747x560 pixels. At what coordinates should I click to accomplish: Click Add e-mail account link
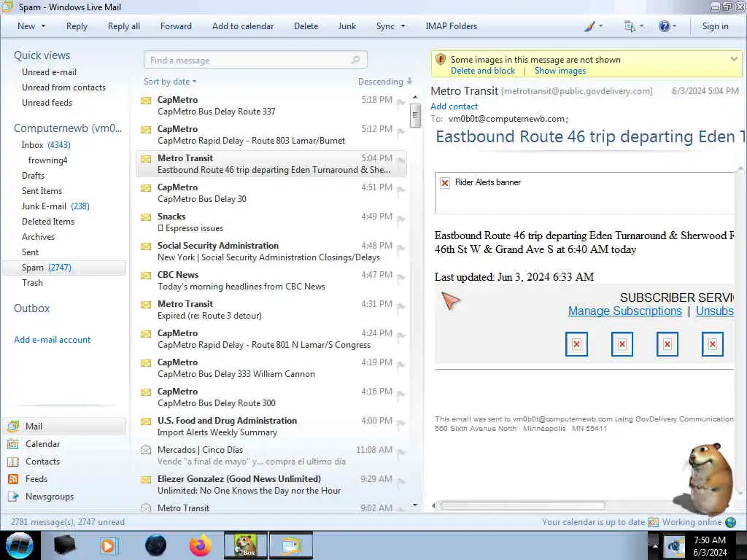[x=52, y=340]
